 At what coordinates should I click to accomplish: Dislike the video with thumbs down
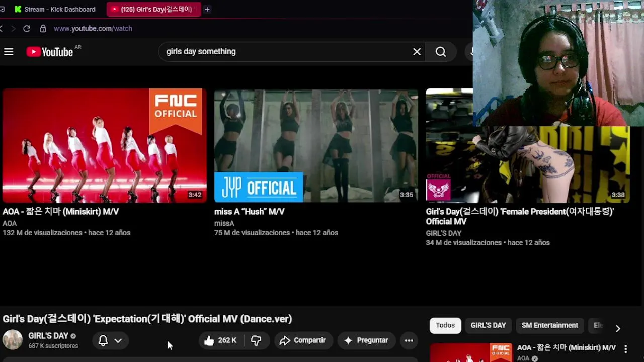[256, 340]
